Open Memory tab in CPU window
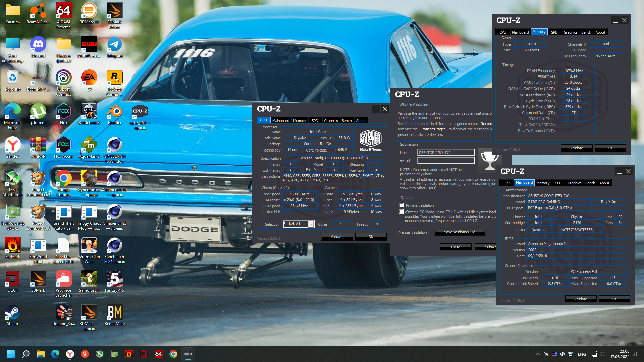 (299, 121)
